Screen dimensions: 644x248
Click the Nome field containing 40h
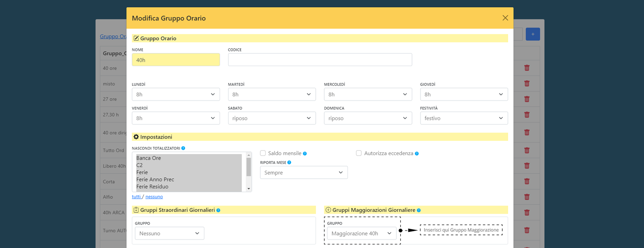coord(176,60)
